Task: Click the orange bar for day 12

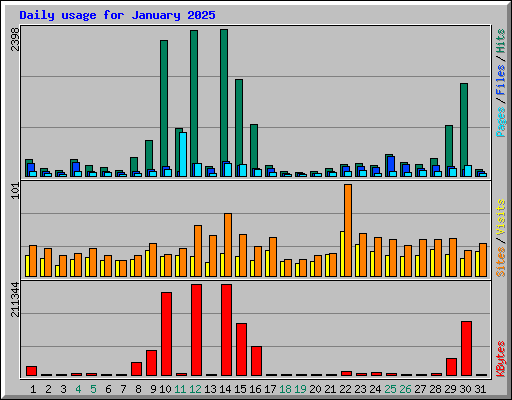Action: [198, 251]
